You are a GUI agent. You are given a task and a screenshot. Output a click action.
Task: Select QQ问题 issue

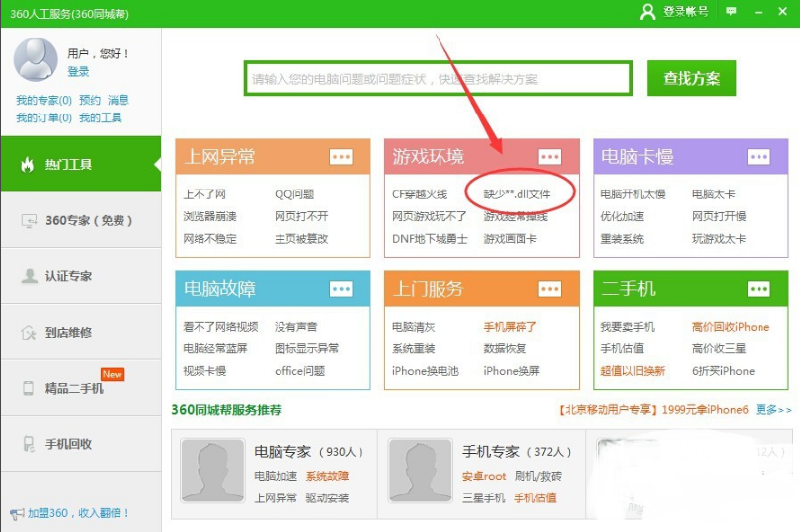[x=294, y=194]
